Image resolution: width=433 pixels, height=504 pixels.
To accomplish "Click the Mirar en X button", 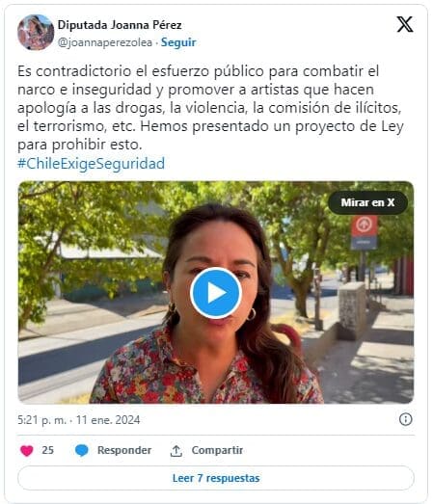I will (367, 202).
